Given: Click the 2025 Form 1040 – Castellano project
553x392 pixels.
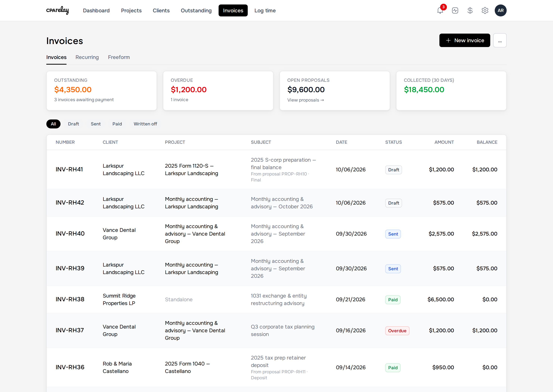Looking at the screenshot, I should [x=187, y=367].
